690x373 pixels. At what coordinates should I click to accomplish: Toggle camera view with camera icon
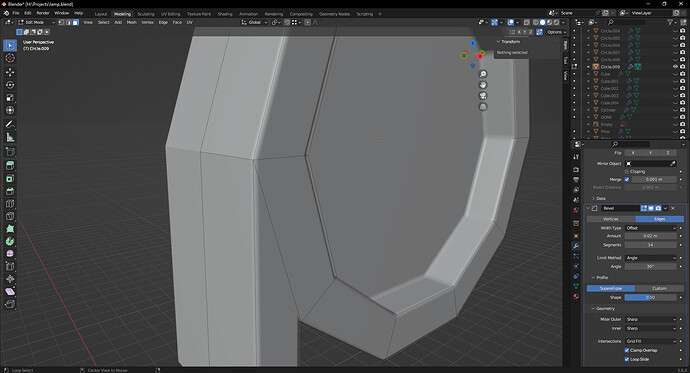click(483, 96)
